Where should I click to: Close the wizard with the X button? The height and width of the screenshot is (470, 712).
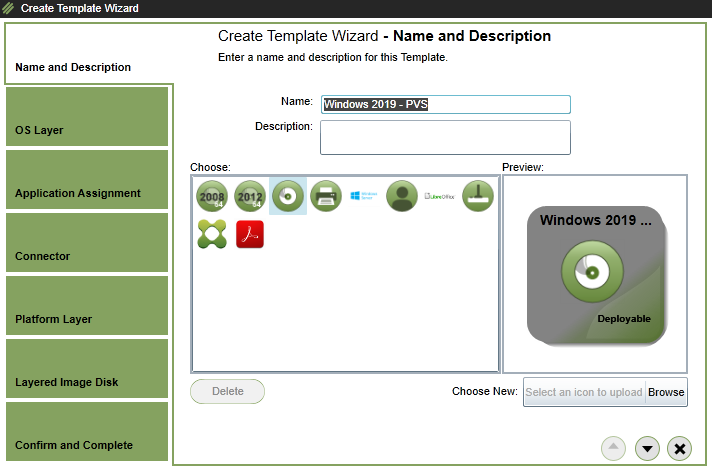point(679,448)
